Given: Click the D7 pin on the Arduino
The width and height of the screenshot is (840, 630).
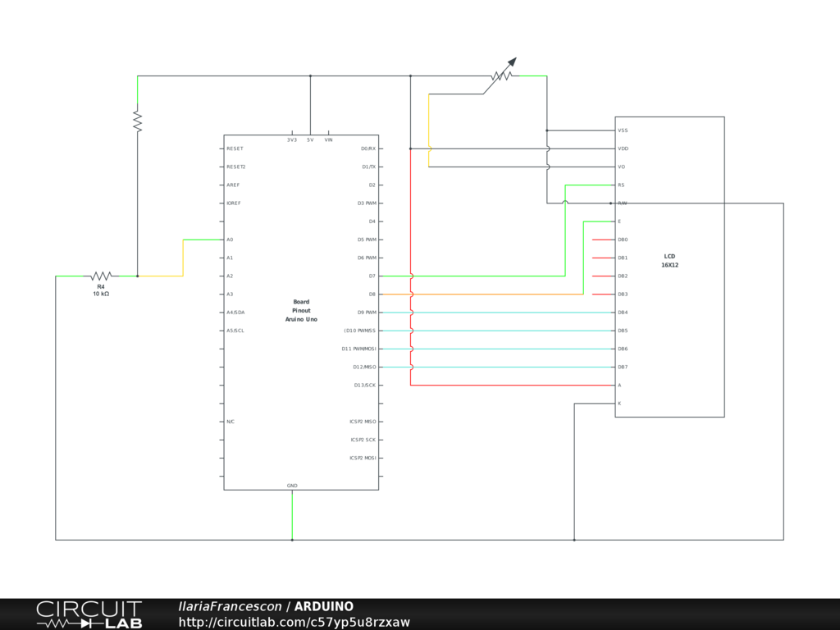Looking at the screenshot, I should [372, 276].
